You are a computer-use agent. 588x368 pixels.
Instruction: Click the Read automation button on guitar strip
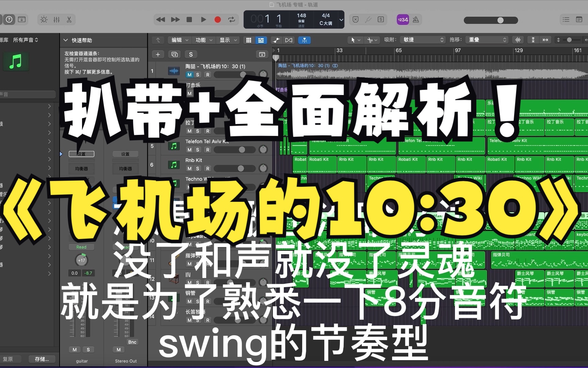[81, 247]
